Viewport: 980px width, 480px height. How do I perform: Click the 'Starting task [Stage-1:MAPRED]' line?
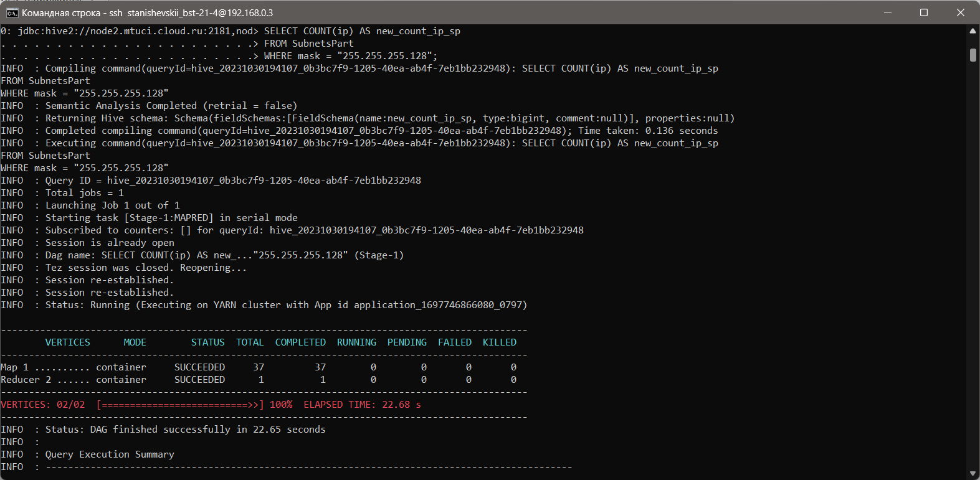point(149,218)
